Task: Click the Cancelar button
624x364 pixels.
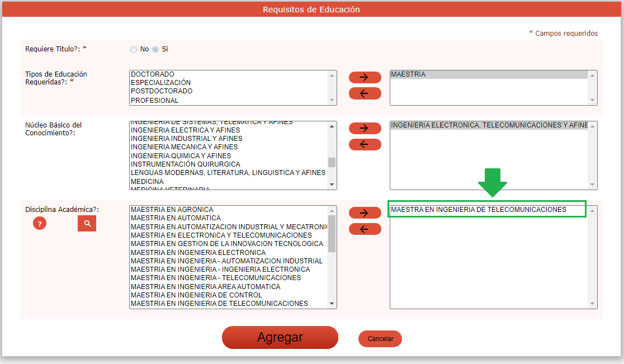Action: (380, 339)
